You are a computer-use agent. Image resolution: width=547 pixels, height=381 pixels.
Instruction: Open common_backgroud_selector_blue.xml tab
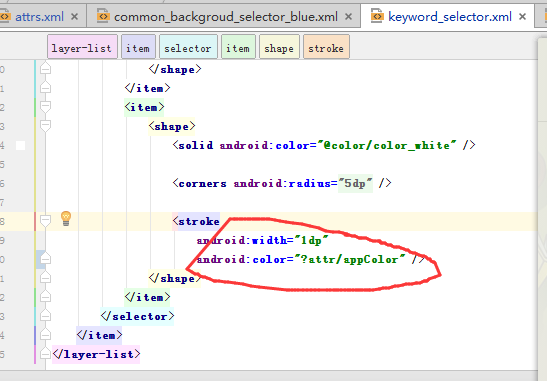pos(226,17)
